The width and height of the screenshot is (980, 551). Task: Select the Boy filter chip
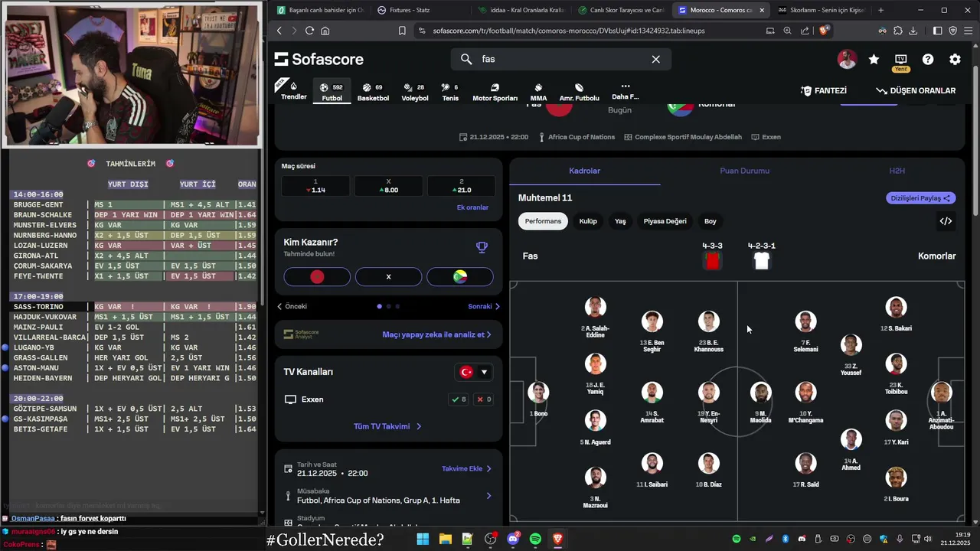pyautogui.click(x=710, y=221)
